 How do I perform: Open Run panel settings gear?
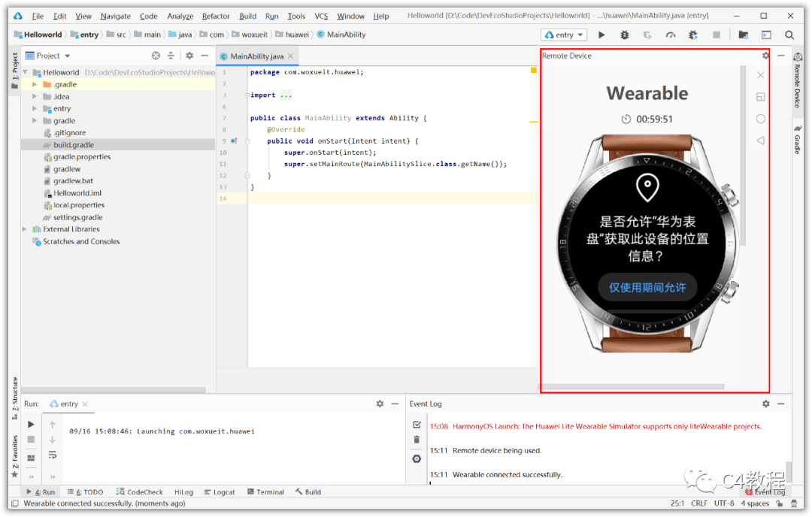380,404
